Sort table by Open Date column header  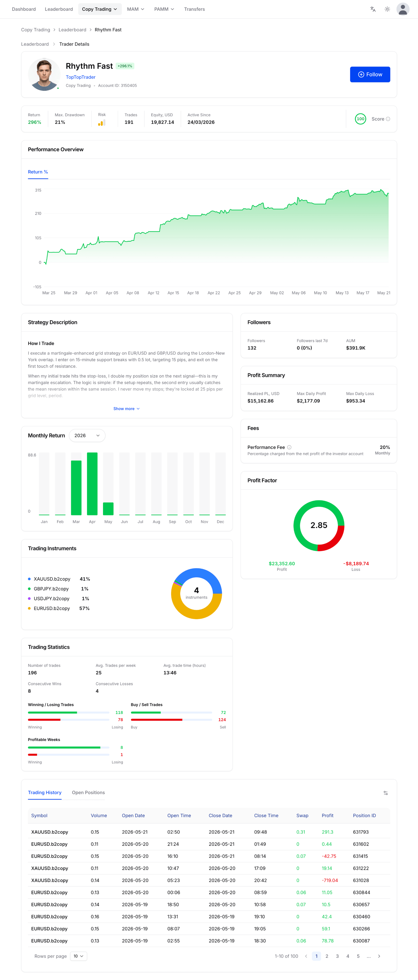coord(133,816)
